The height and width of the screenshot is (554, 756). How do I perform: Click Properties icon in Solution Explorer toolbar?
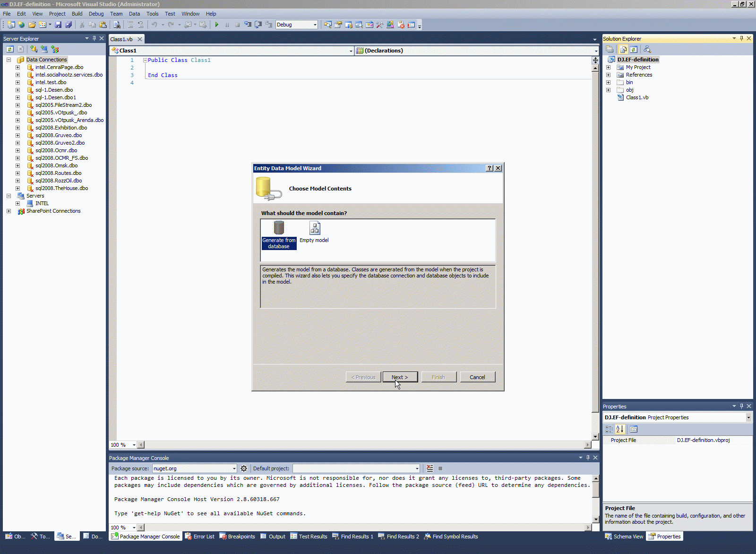coord(610,49)
